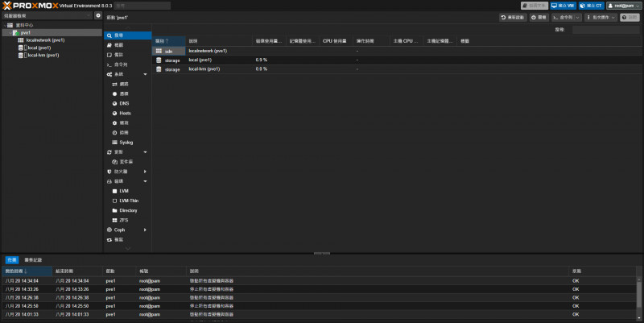Select localnetwork (pve1) in resource tree
The height and width of the screenshot is (323, 644).
click(45, 39)
